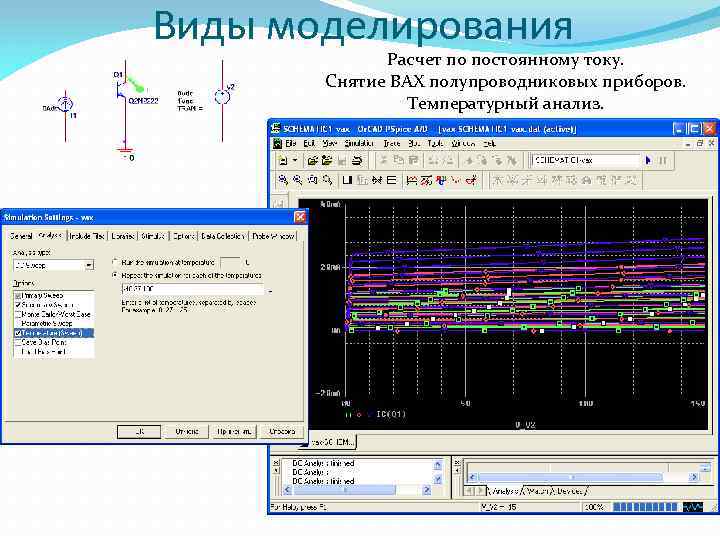Select the Watch tab in bottom pane
720x540 pixels.
coord(536,491)
